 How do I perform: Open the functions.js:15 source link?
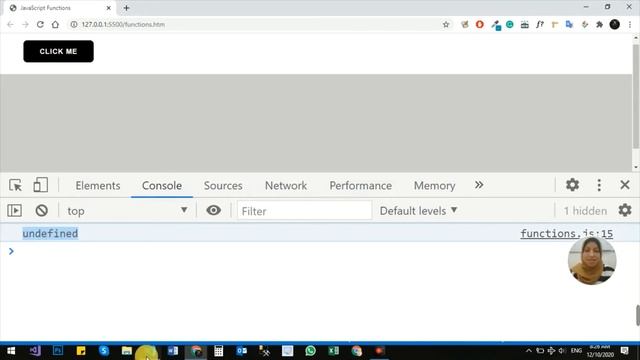tap(566, 233)
